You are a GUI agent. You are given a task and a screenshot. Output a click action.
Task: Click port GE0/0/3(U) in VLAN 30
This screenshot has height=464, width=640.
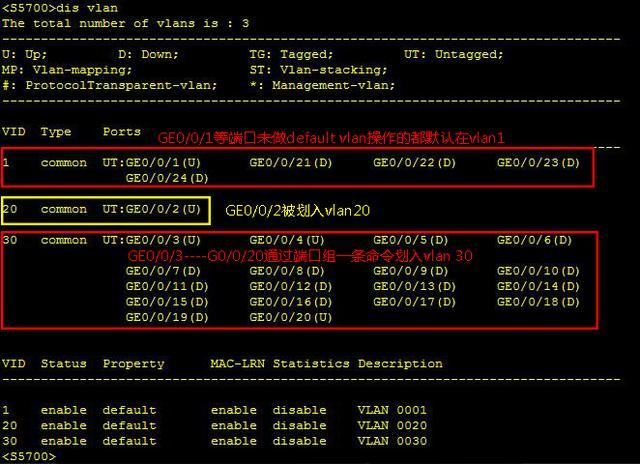[163, 240]
